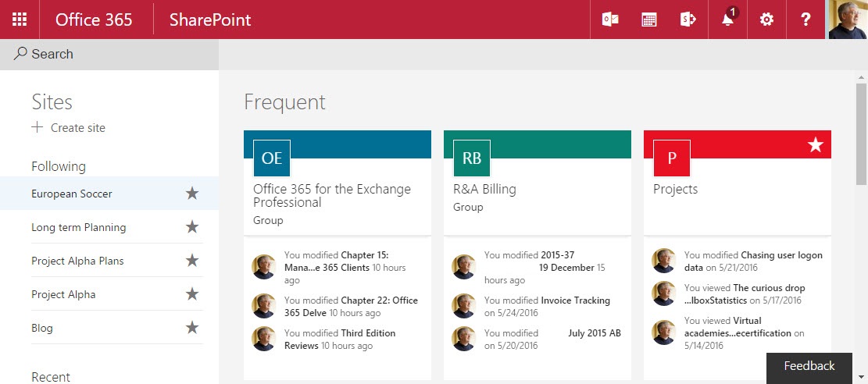Screen dimensions: 868x384
Task: Open notifications bell with badge
Action: point(727,20)
